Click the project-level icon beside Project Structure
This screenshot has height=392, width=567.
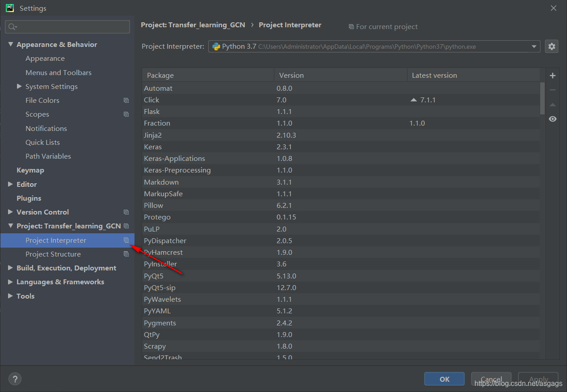(126, 254)
